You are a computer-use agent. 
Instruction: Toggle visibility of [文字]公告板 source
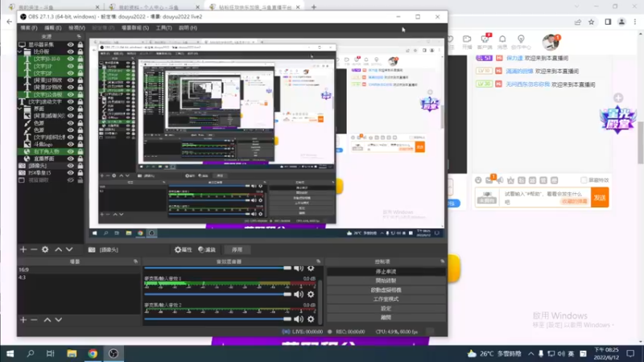(71, 94)
